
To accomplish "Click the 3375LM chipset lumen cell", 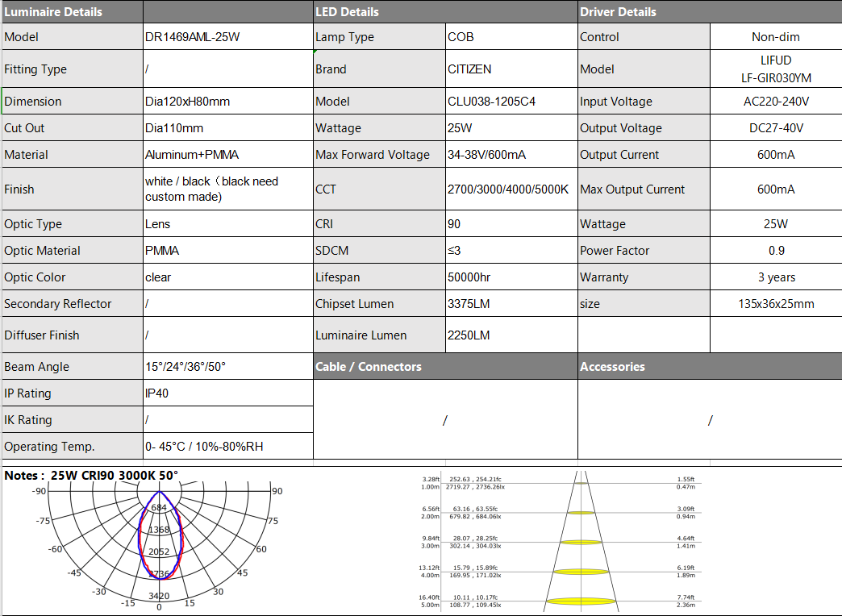I will (511, 303).
